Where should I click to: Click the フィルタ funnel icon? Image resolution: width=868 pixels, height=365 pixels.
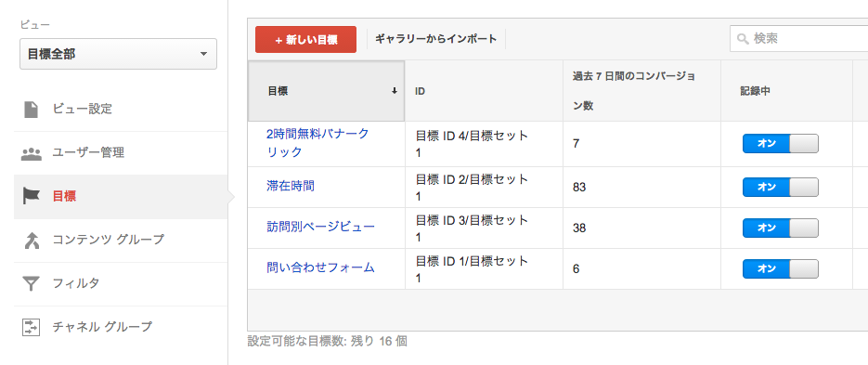pyautogui.click(x=31, y=283)
